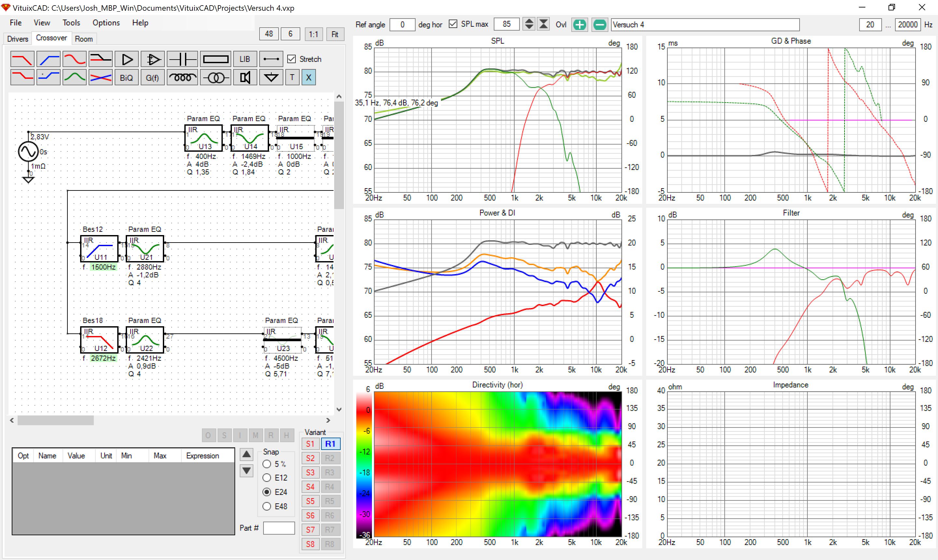Image resolution: width=938 pixels, height=560 pixels.
Task: Select the inductor coil tool
Action: click(x=182, y=77)
